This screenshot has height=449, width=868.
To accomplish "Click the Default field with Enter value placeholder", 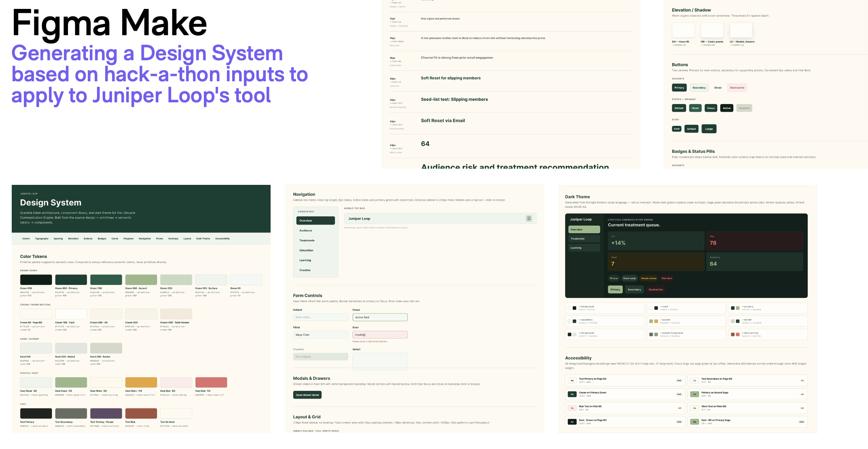I will (320, 317).
